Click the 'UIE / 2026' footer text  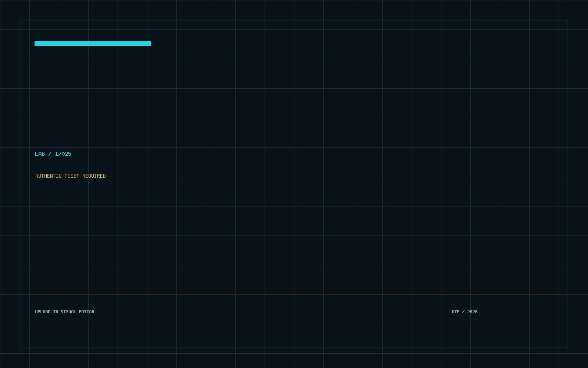click(x=465, y=312)
